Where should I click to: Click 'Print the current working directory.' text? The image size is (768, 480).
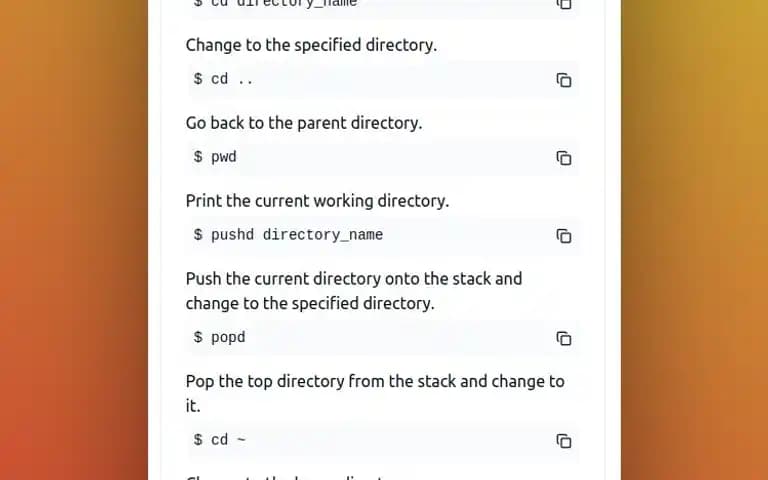tap(317, 201)
